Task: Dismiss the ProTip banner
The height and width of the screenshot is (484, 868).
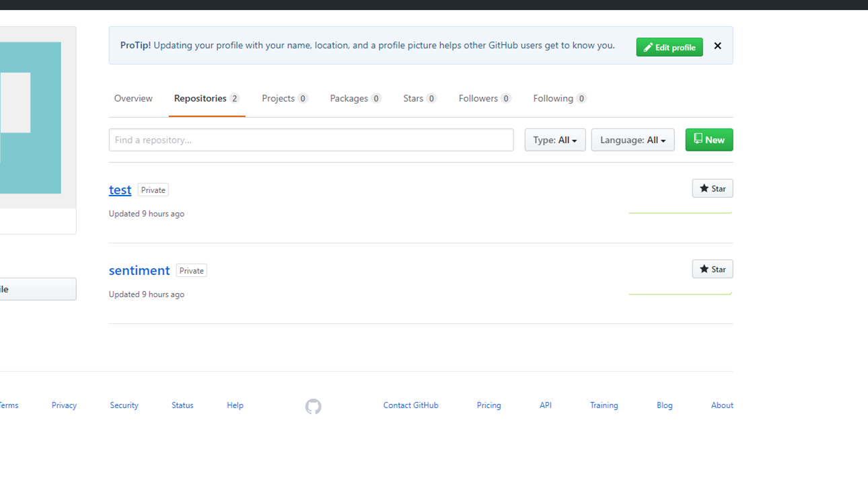Action: click(717, 46)
